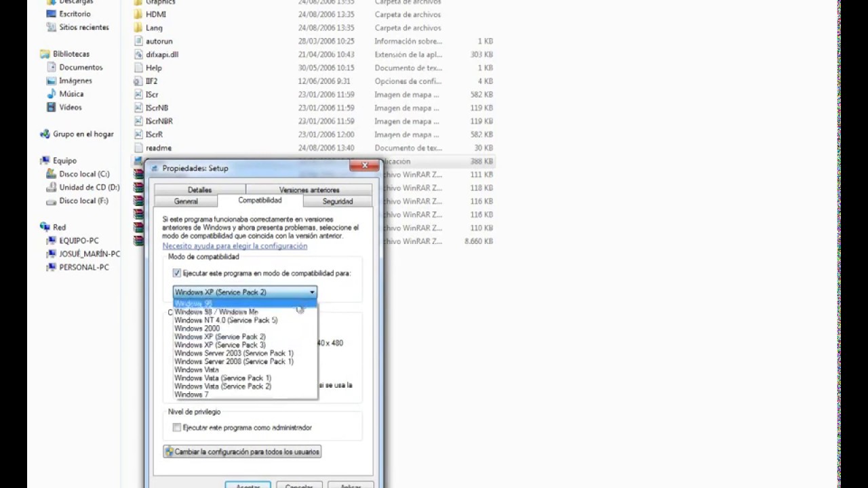Screen dimensions: 868x488
Task: Select the Disco local (F:) drive icon
Action: [52, 201]
